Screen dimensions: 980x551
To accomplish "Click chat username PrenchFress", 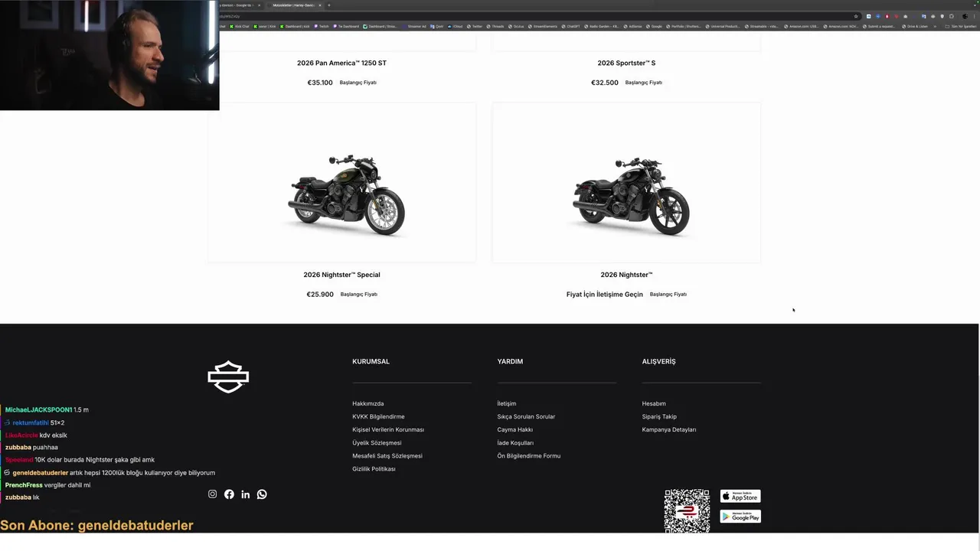I will coord(24,485).
